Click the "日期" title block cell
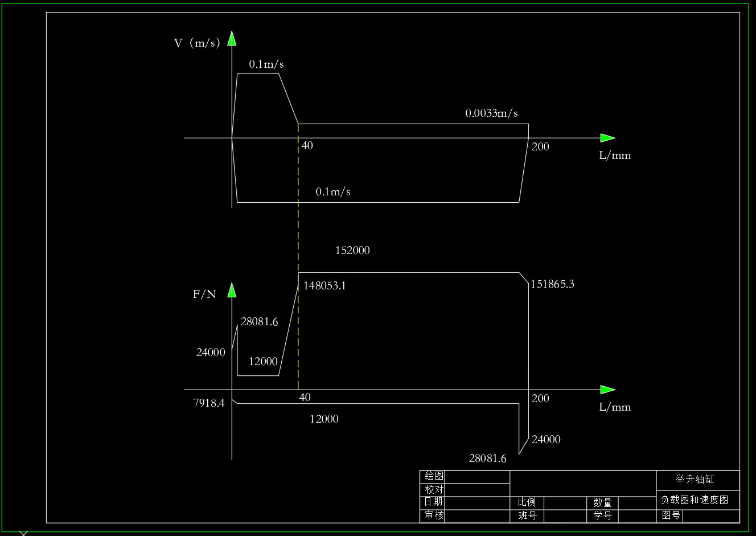This screenshot has width=756, height=536. [433, 502]
